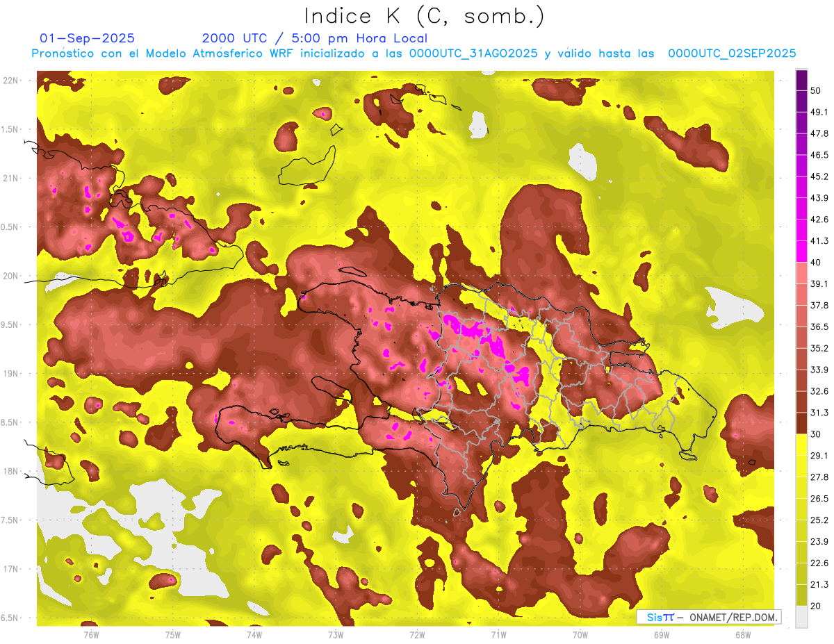
Task: Click the "74W" longitude label
Action: coord(254,634)
